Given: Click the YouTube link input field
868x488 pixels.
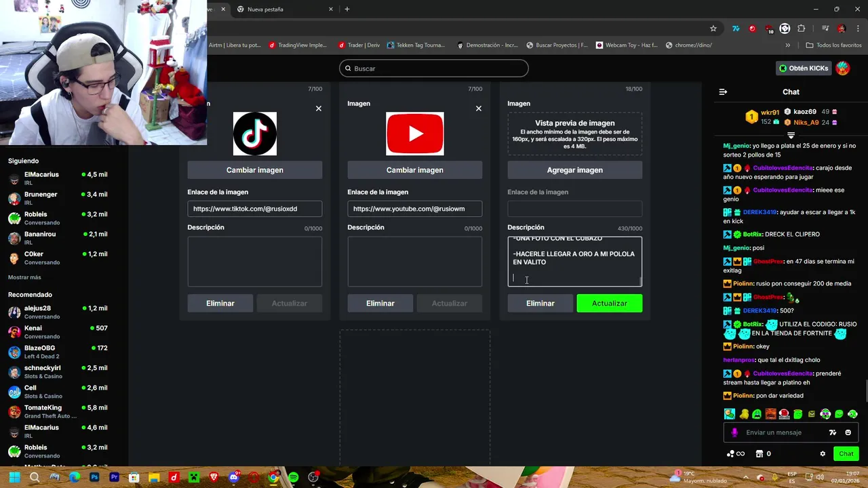Looking at the screenshot, I should tap(415, 209).
